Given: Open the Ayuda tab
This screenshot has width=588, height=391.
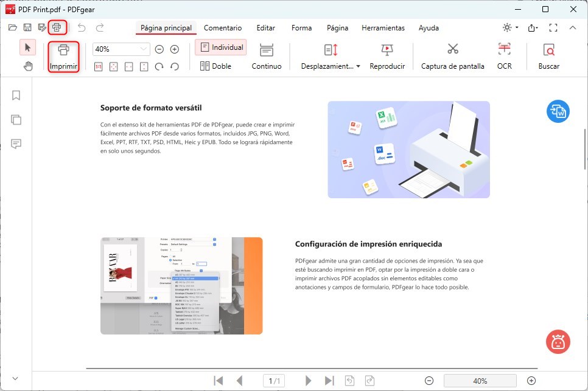Looking at the screenshot, I should (429, 28).
